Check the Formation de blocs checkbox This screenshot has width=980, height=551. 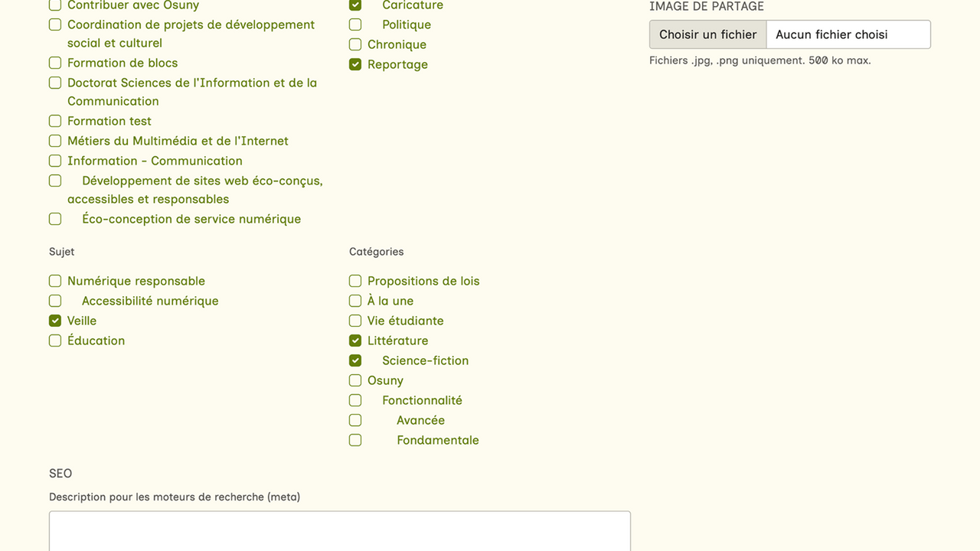click(55, 63)
